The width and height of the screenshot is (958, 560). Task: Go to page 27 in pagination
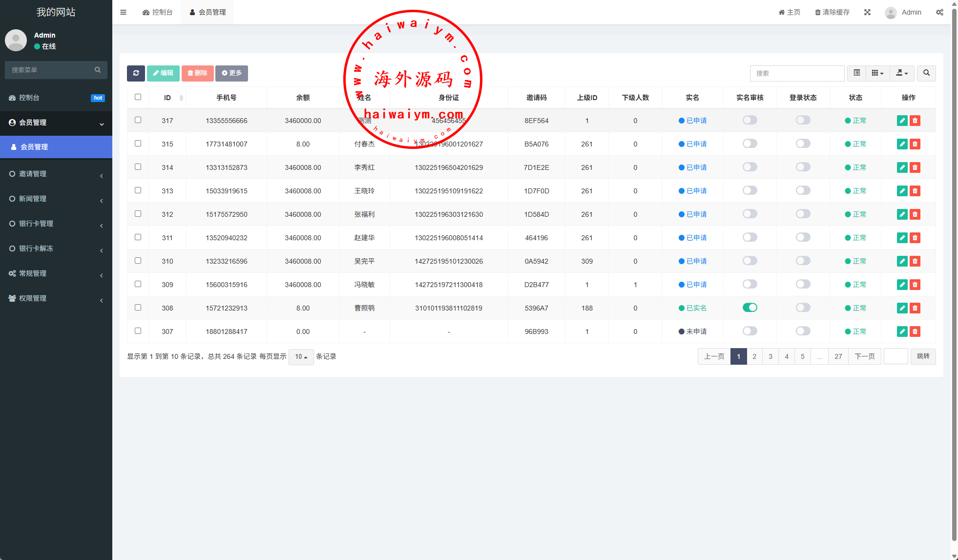(838, 356)
